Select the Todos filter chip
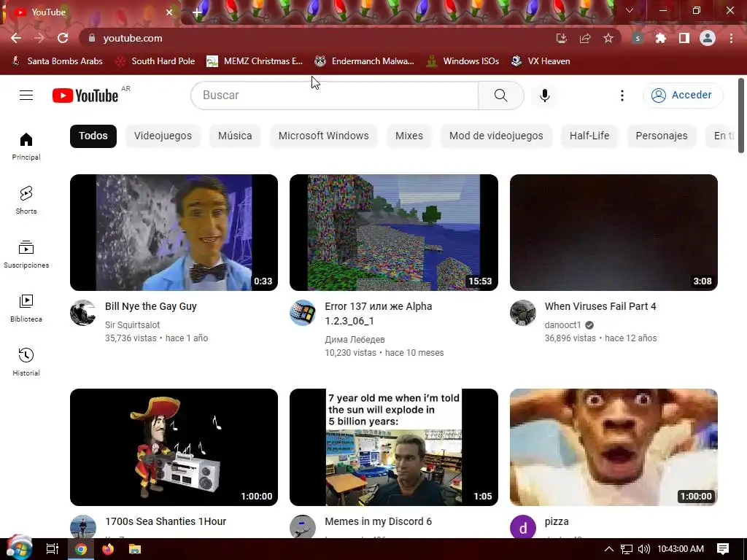The image size is (747, 560). point(93,136)
